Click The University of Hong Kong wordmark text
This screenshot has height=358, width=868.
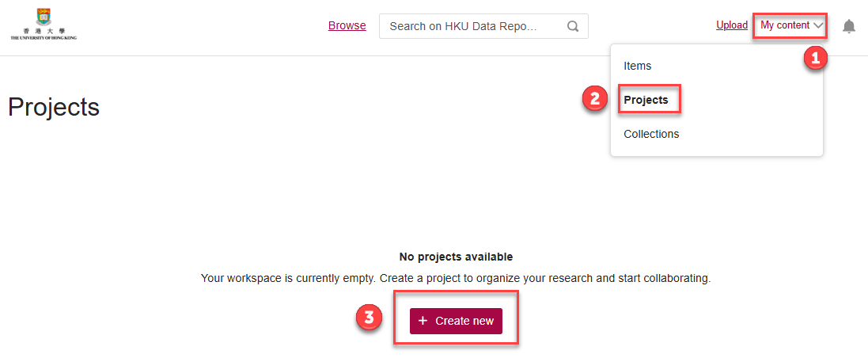coord(44,36)
